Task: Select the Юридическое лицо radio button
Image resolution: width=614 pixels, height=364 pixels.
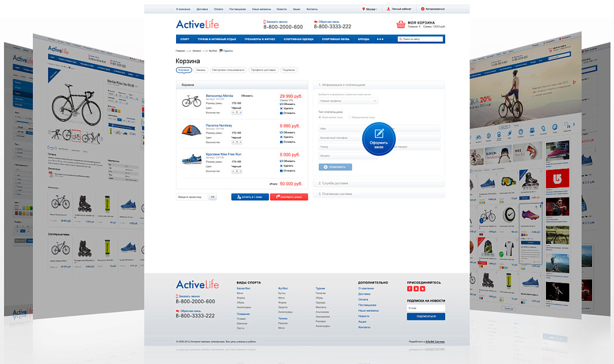Action: 349,117
